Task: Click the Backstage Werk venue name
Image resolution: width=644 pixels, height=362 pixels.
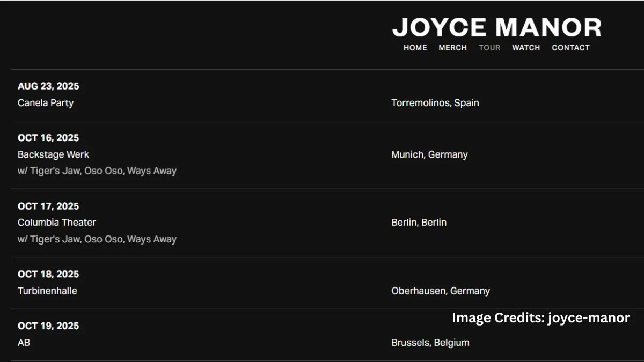Action: coord(53,154)
